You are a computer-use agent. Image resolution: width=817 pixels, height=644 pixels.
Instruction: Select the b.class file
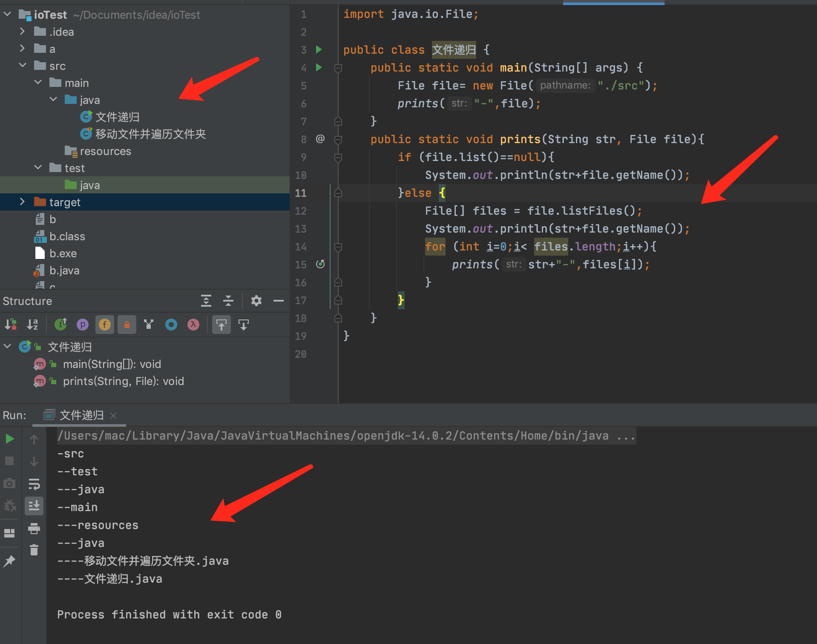(x=67, y=236)
